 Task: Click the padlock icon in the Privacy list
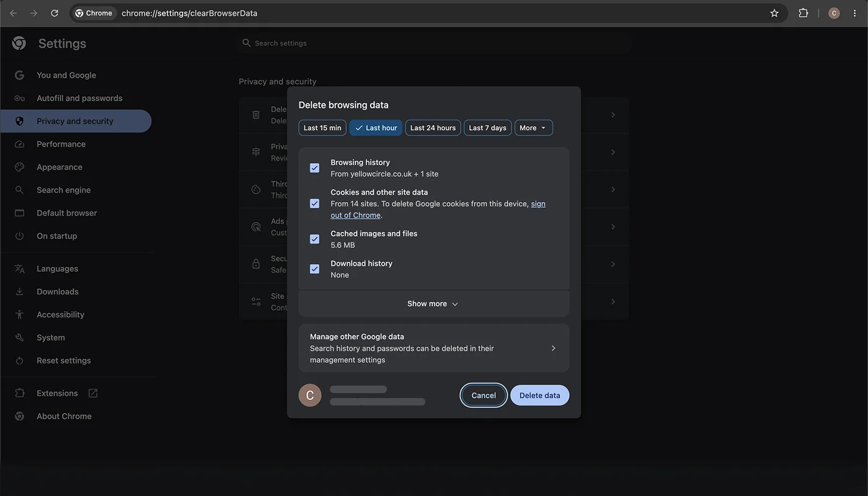point(256,264)
